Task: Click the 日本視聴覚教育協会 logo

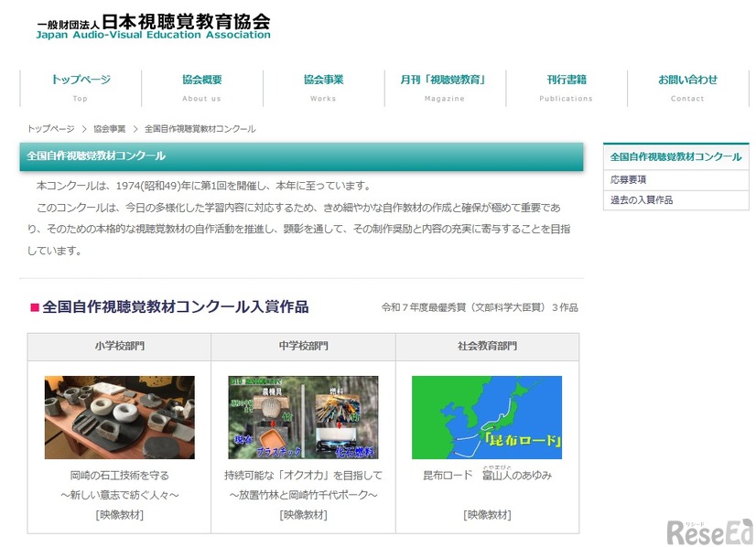Action: [x=154, y=26]
